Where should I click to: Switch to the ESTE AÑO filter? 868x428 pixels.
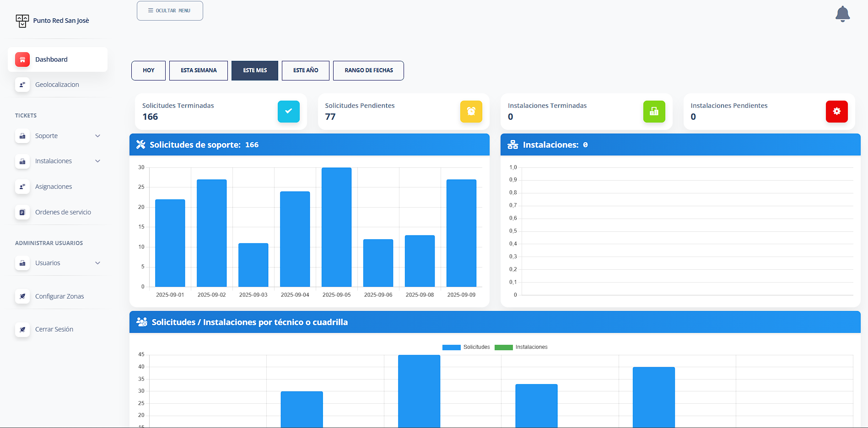[x=305, y=70]
